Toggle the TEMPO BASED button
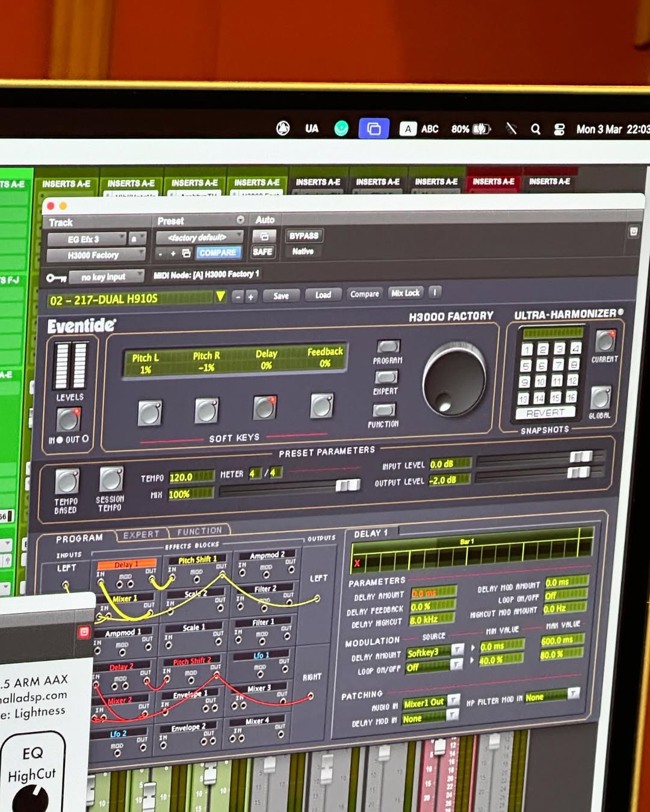This screenshot has width=650, height=812. click(66, 482)
